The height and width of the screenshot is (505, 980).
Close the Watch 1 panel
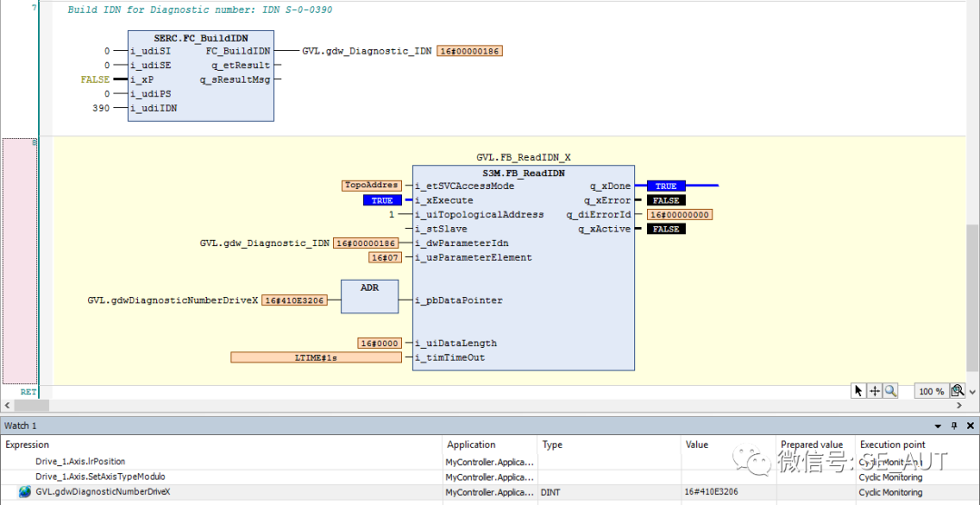coord(968,425)
